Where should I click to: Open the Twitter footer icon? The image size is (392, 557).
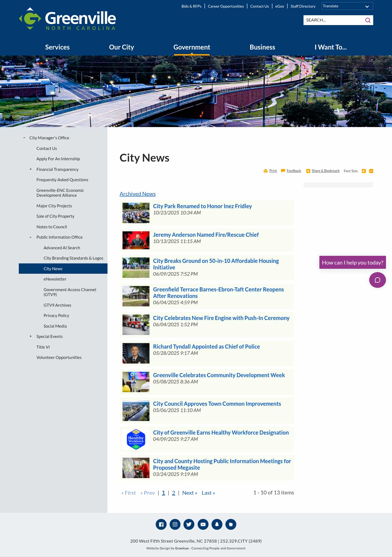pos(189,524)
